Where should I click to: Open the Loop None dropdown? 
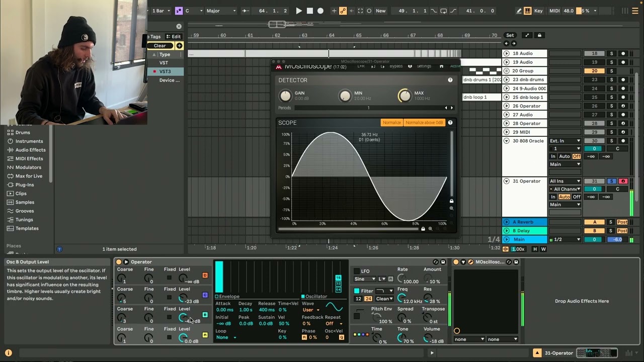pyautogui.click(x=226, y=337)
